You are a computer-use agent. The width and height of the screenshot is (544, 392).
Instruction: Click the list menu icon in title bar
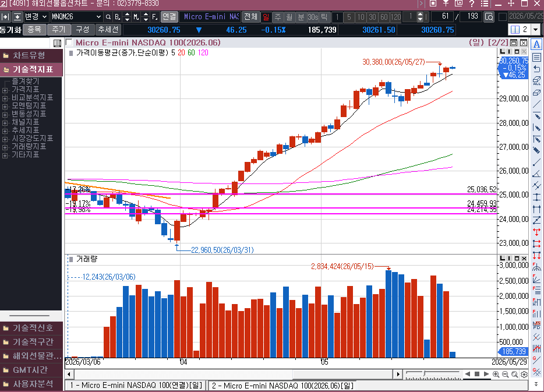[485, 4]
